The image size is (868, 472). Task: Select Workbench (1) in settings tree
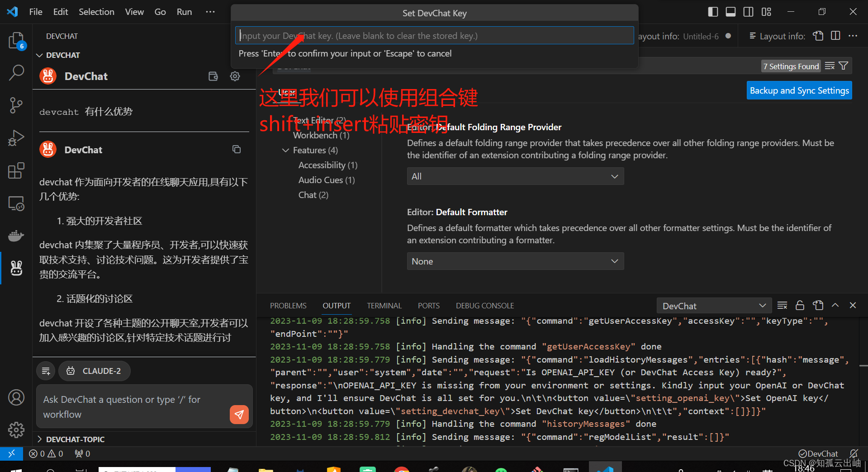[x=321, y=135]
